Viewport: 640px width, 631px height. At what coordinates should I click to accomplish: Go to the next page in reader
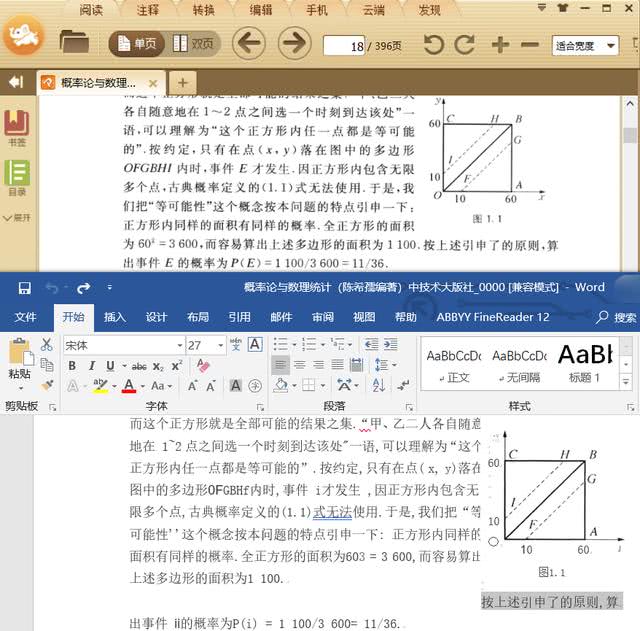point(293,43)
